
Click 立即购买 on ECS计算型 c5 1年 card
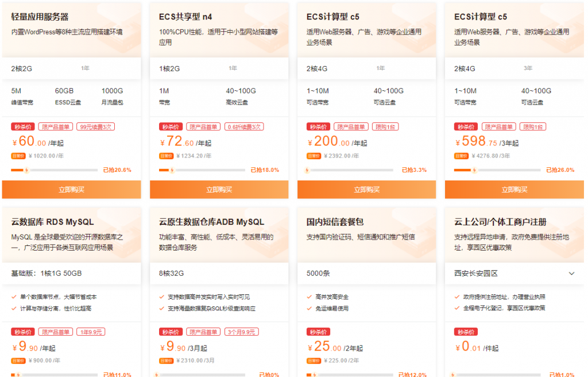pos(367,190)
